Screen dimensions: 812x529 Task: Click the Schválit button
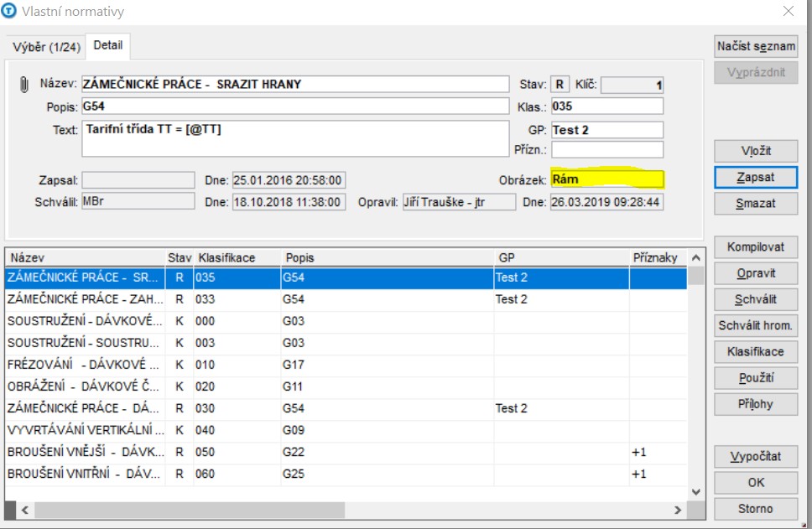pyautogui.click(x=756, y=299)
